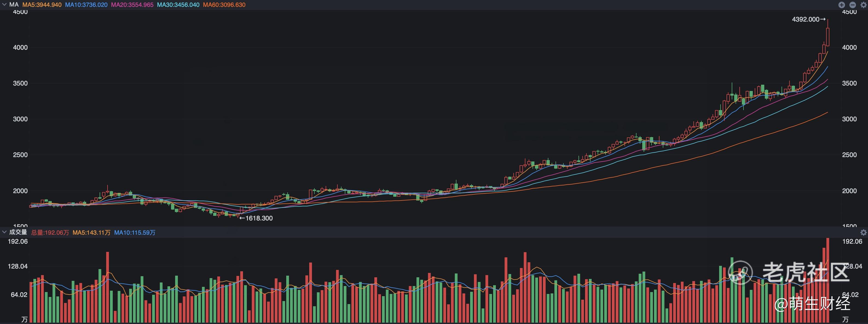The height and width of the screenshot is (324, 868).
Task: Open MA indicator settings gear
Action: coord(863,5)
